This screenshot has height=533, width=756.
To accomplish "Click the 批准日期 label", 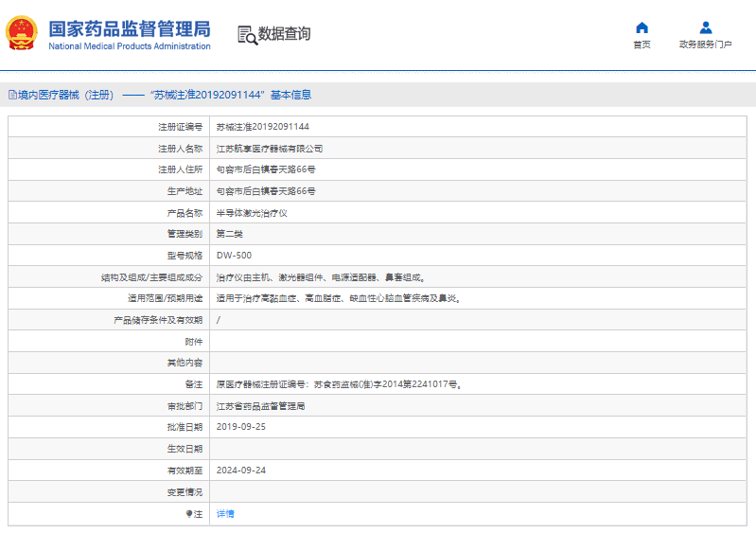I will pos(185,427).
